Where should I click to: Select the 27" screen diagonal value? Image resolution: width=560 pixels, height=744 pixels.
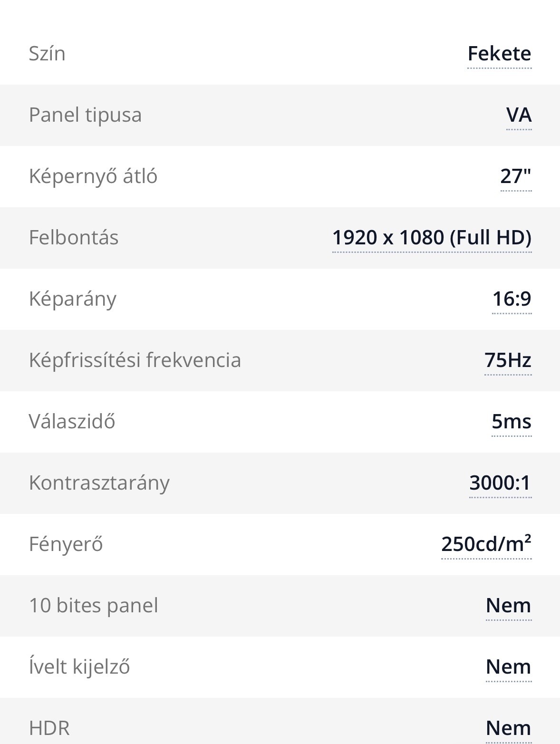515,176
